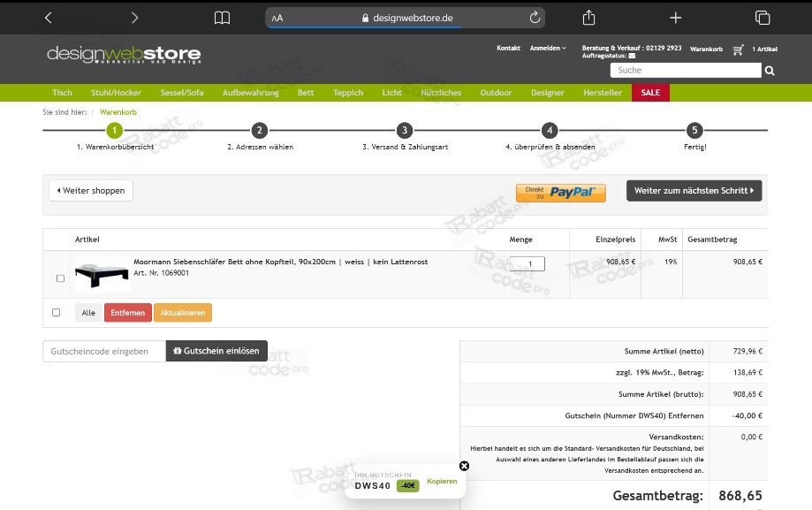Click the Gesamtbetrag 868,65 total
Viewport: 812px width, 510px height.
(740, 496)
